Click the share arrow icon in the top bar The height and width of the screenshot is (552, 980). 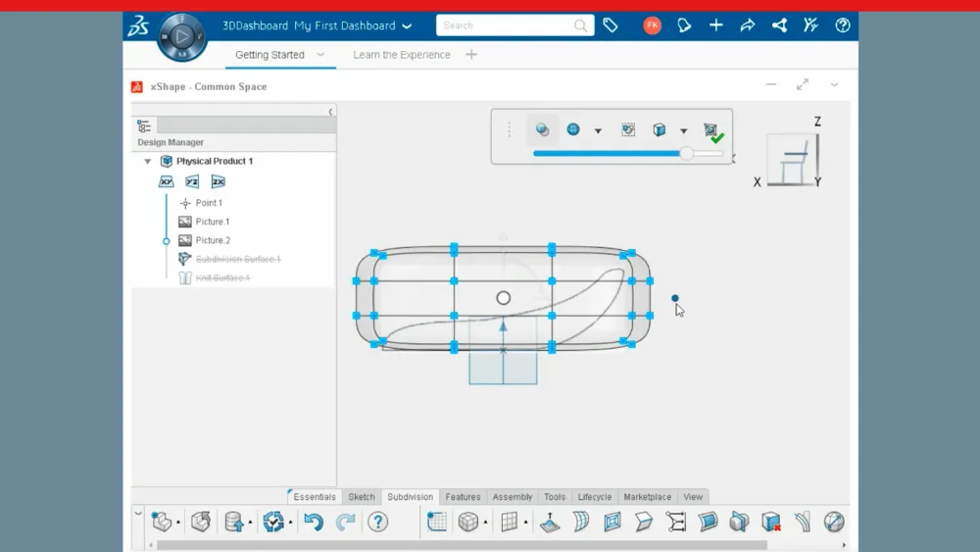[748, 25]
